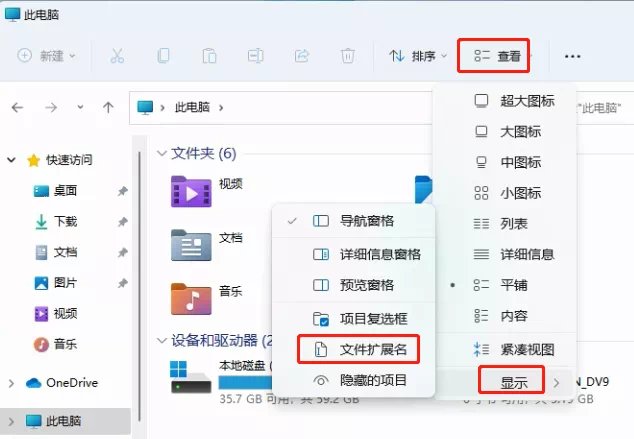Image resolution: width=634 pixels, height=439 pixels.
Task: Open 图片 Pictures in sidebar
Action: tap(55, 283)
